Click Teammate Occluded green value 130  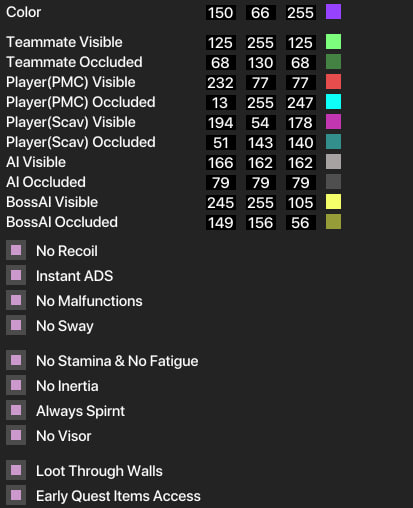(260, 62)
